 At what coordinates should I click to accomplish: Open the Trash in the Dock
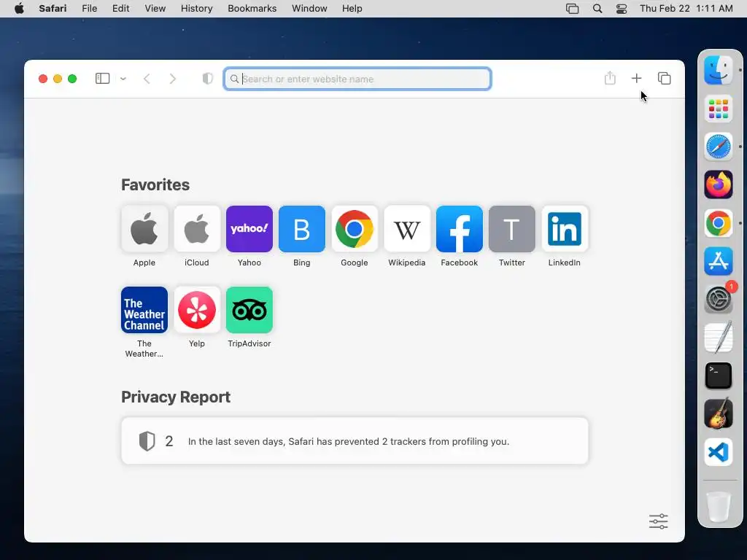tap(719, 507)
